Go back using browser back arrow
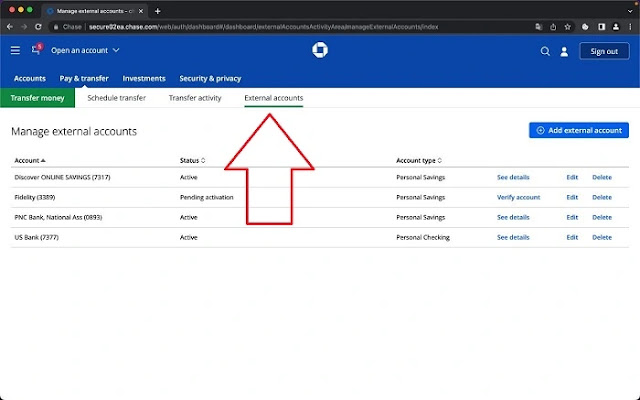 point(10,27)
